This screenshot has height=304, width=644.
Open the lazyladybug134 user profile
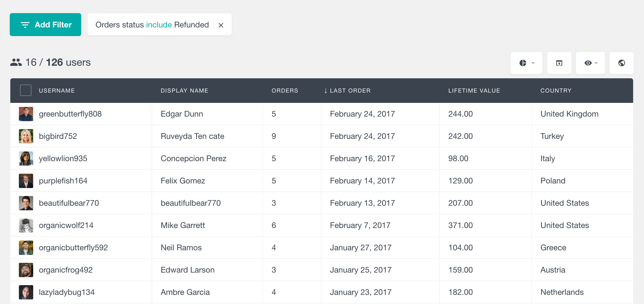pyautogui.click(x=67, y=292)
